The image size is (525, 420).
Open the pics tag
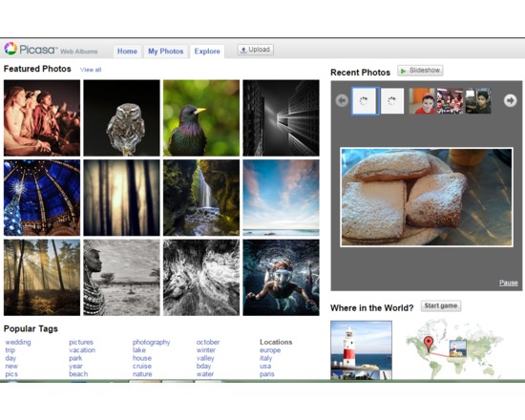click(x=11, y=374)
